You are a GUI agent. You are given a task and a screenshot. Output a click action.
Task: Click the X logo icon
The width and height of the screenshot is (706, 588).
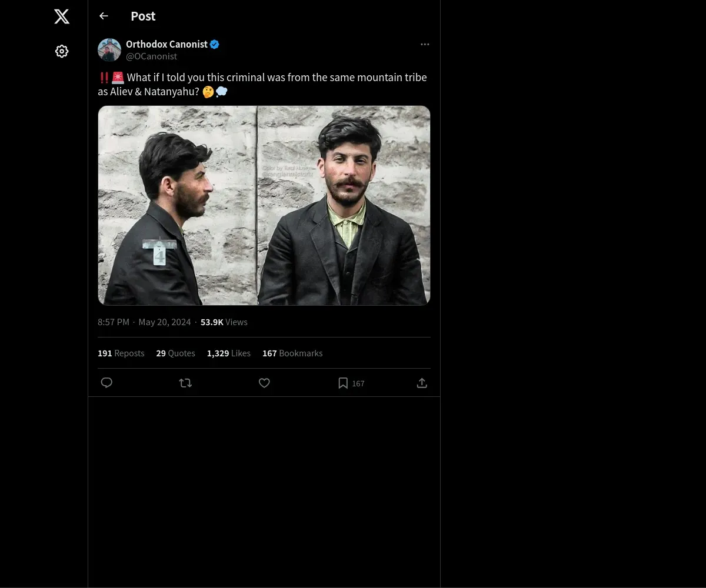62,16
